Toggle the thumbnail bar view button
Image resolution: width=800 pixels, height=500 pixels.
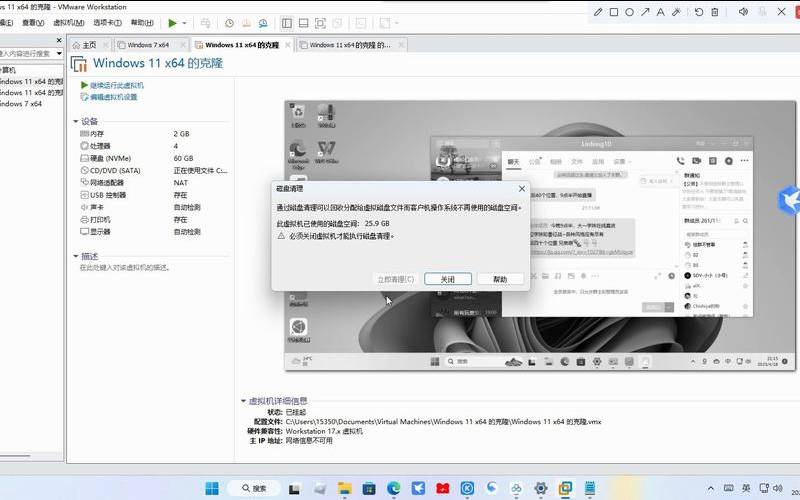(x=303, y=23)
